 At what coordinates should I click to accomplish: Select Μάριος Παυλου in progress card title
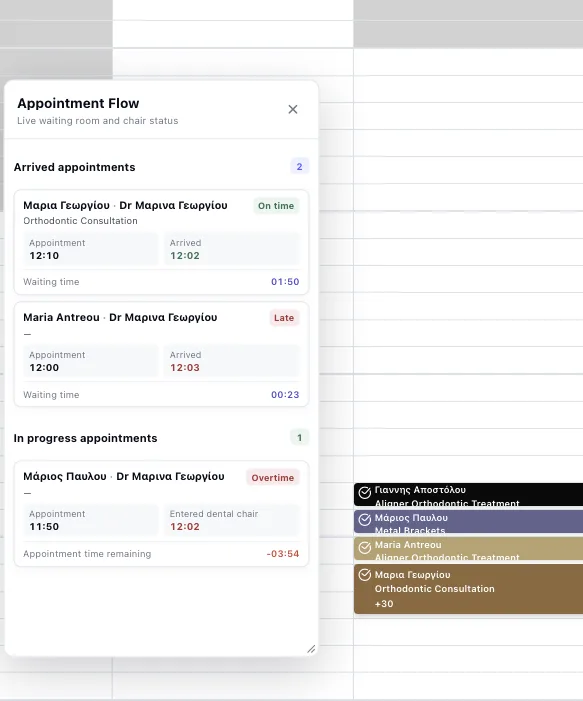pos(124,476)
